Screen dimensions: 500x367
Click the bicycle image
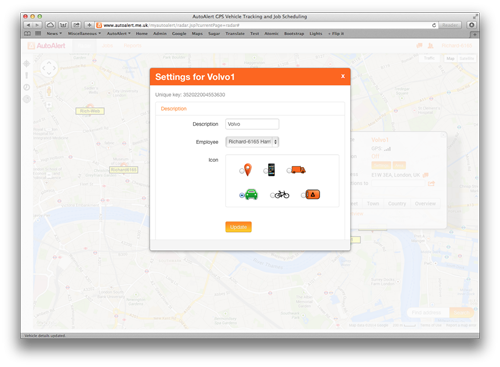282,194
